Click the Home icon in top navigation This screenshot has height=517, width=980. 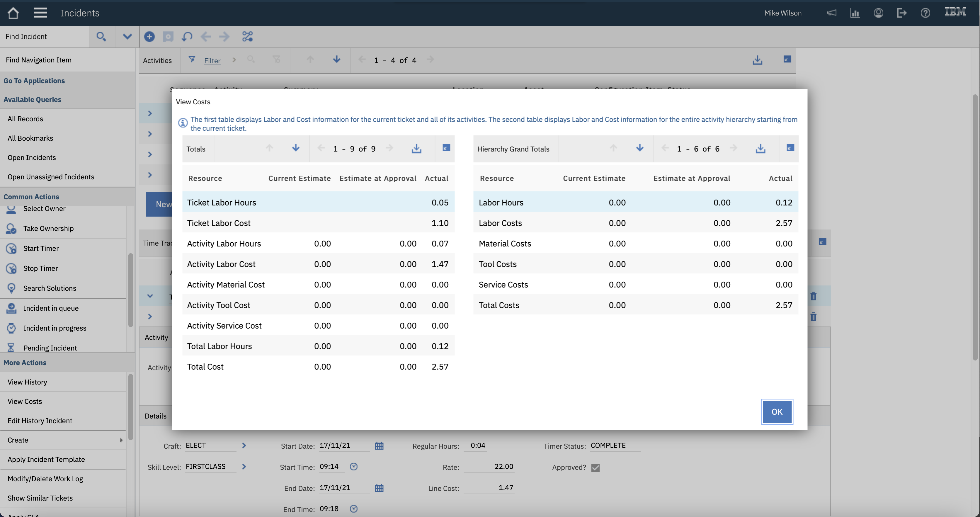13,13
